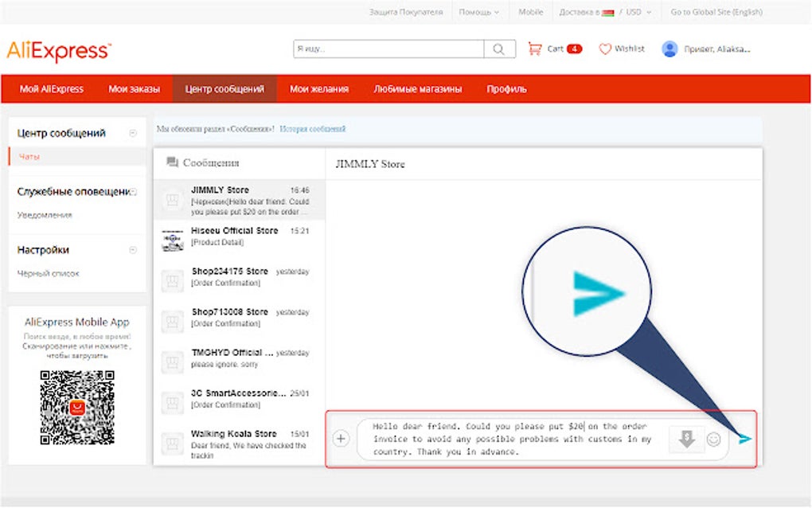
Task: Go to Global Site (English)
Action: pyautogui.click(x=716, y=12)
